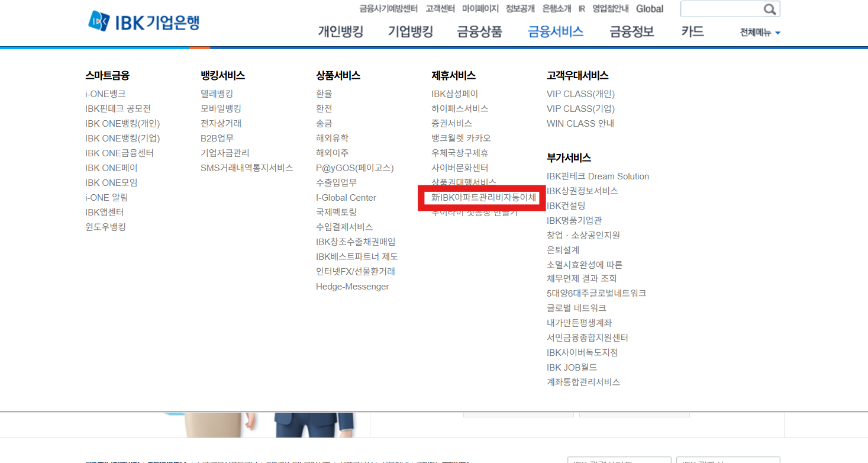Image resolution: width=868 pixels, height=463 pixels.
Task: Open 뱅크월렛 카카오
Action: 461,138
